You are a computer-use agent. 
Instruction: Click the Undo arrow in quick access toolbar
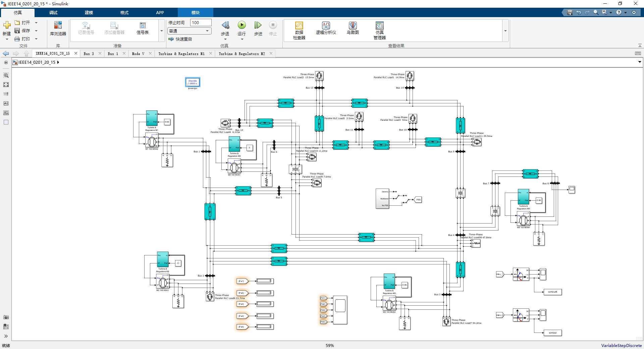[579, 12]
